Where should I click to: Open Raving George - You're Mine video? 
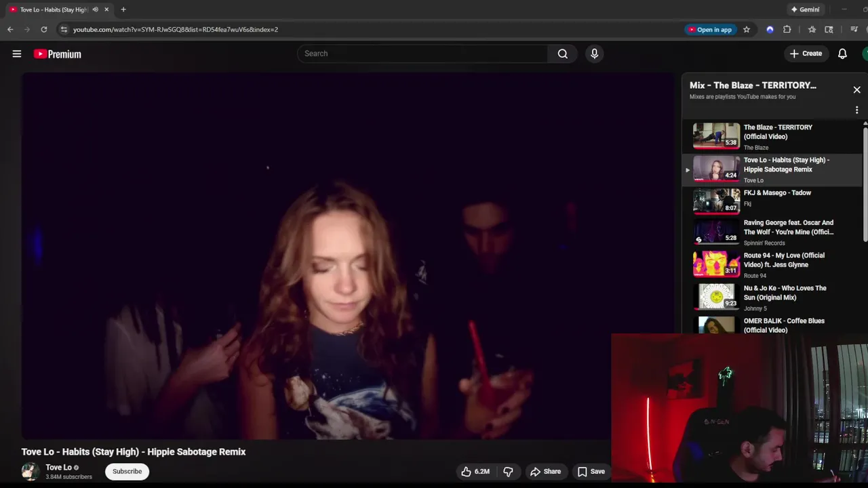pyautogui.click(x=789, y=227)
